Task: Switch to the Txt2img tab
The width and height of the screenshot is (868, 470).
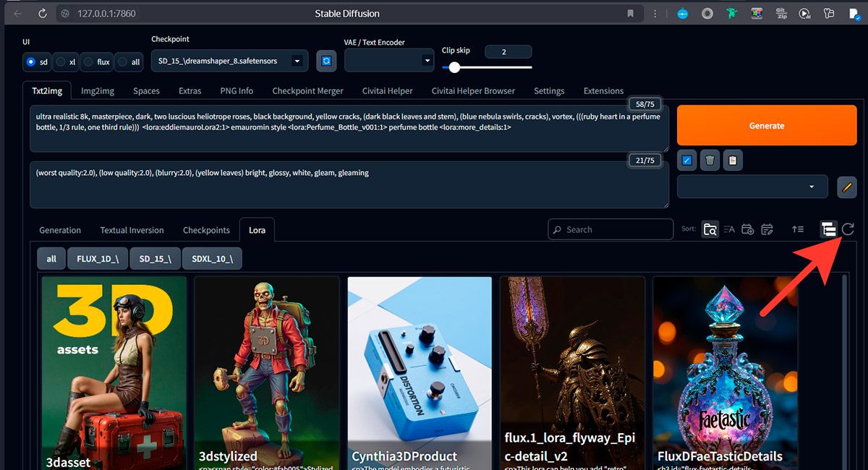Action: (x=47, y=91)
